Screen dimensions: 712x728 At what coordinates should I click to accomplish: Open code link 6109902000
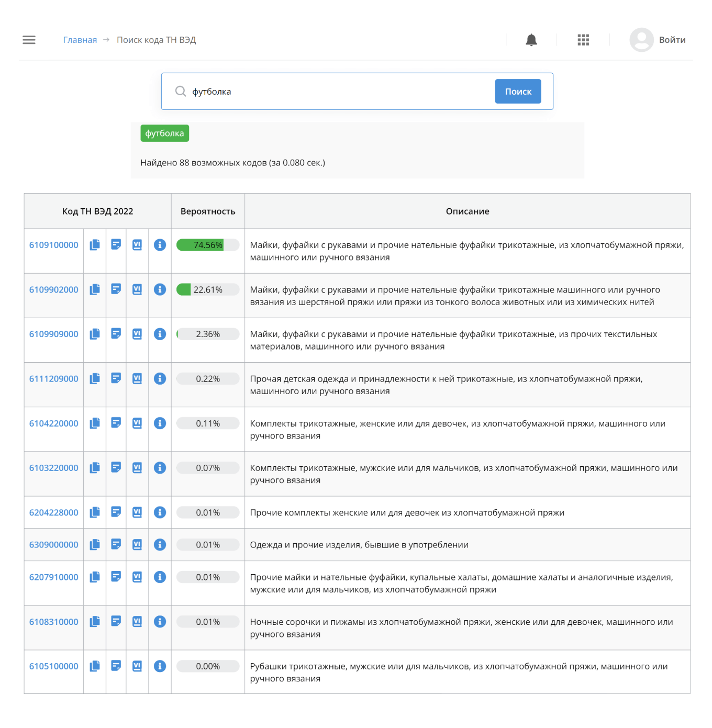54,289
